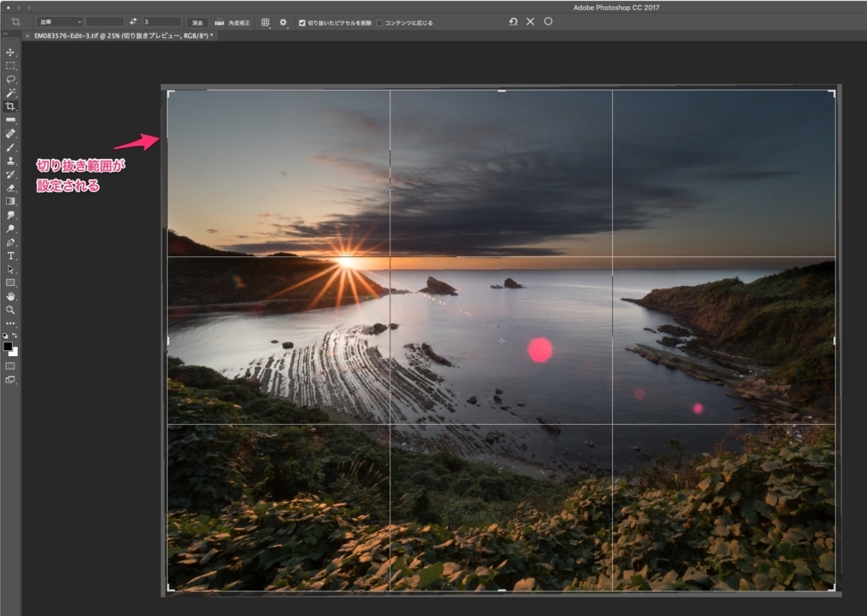The image size is (867, 616).
Task: Open the crop overlay grid options
Action: (x=265, y=23)
